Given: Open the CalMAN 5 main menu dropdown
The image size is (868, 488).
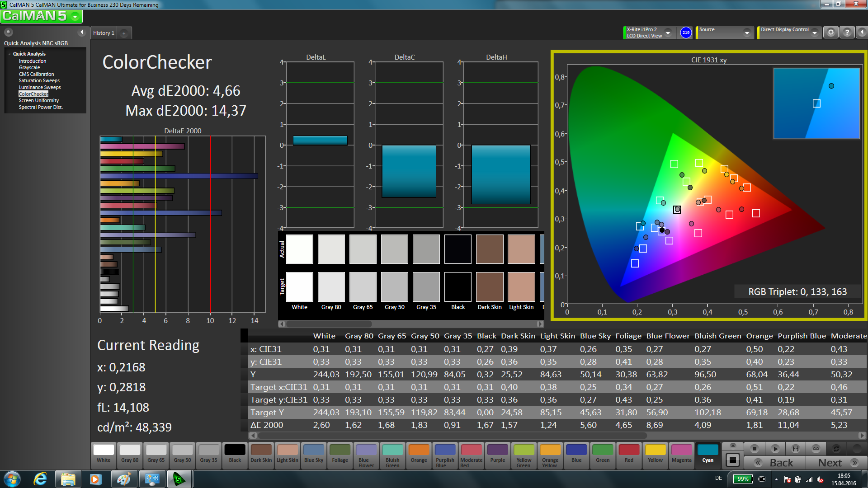Looking at the screenshot, I should tap(75, 17).
